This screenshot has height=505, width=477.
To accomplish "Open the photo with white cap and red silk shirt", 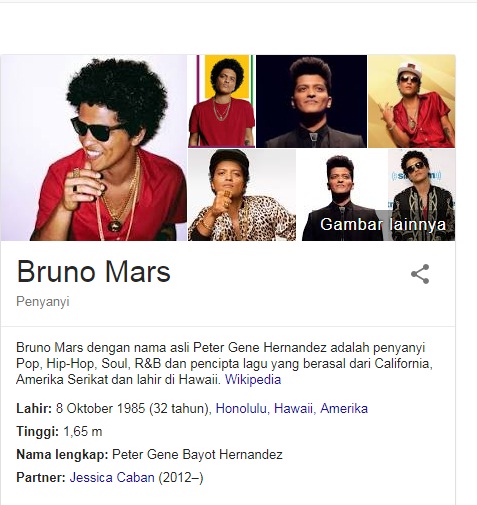I will (412, 101).
